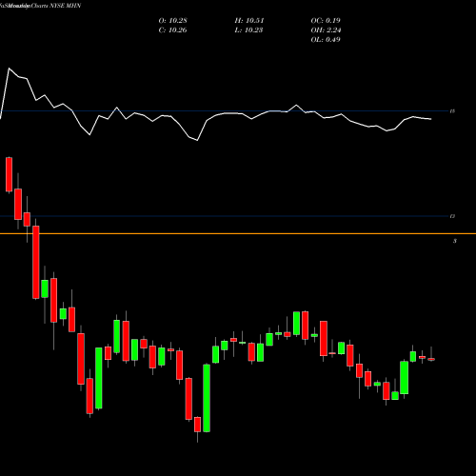Image resolution: width=476 pixels, height=476 pixels.
Task: Click the 'OL: 0.49' value
Action: pos(326,40)
